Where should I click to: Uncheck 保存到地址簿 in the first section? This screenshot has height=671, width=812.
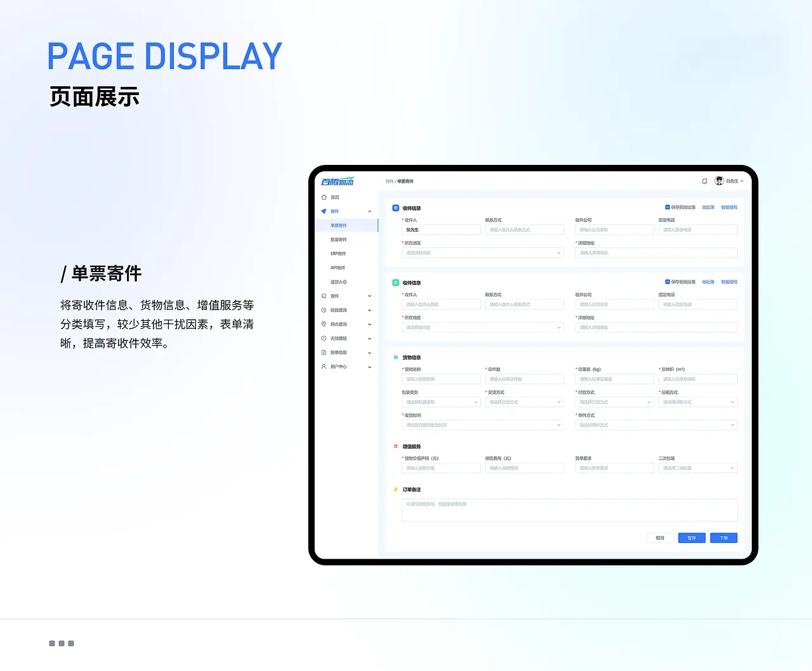click(667, 207)
